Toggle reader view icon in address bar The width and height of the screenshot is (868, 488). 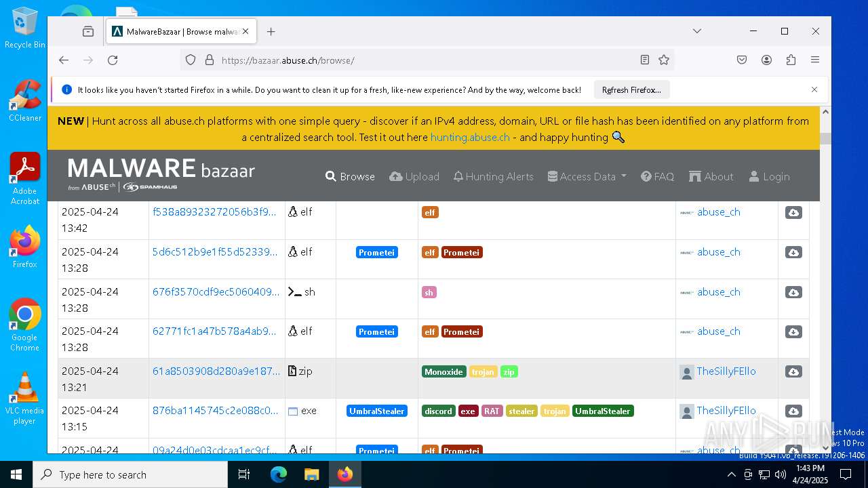point(645,60)
